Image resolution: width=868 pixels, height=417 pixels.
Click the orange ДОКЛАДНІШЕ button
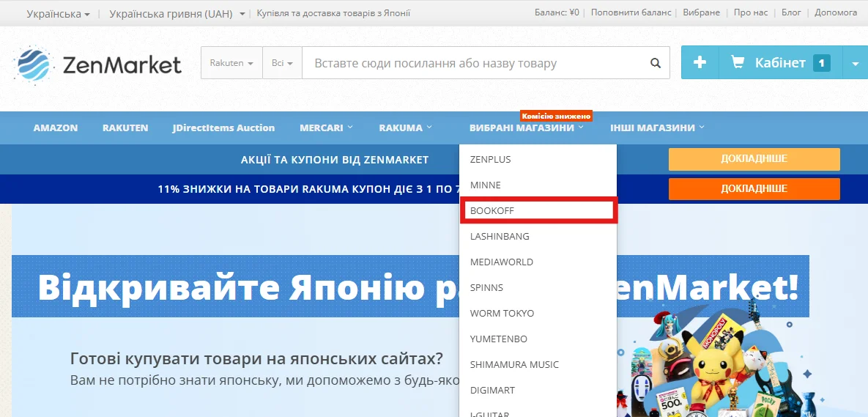754,189
